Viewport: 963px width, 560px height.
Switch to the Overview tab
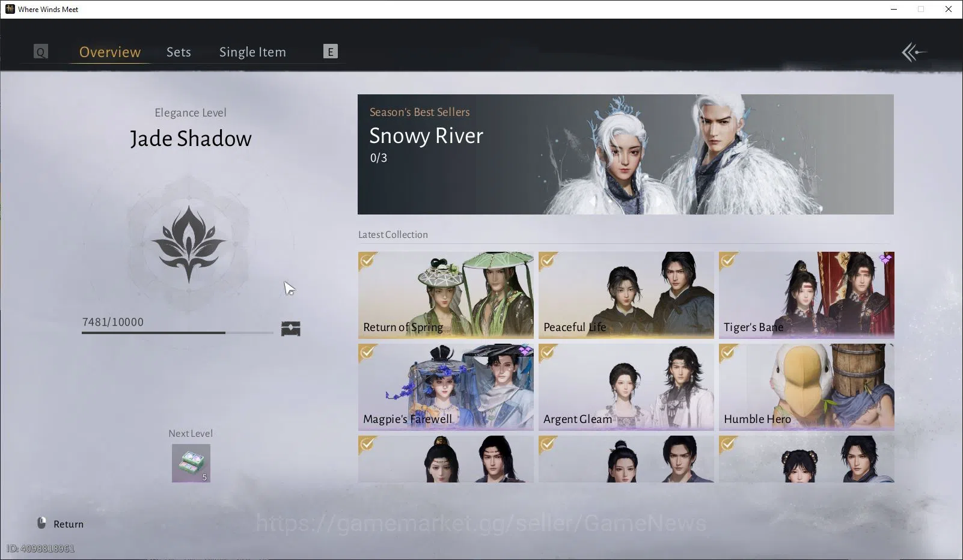110,52
